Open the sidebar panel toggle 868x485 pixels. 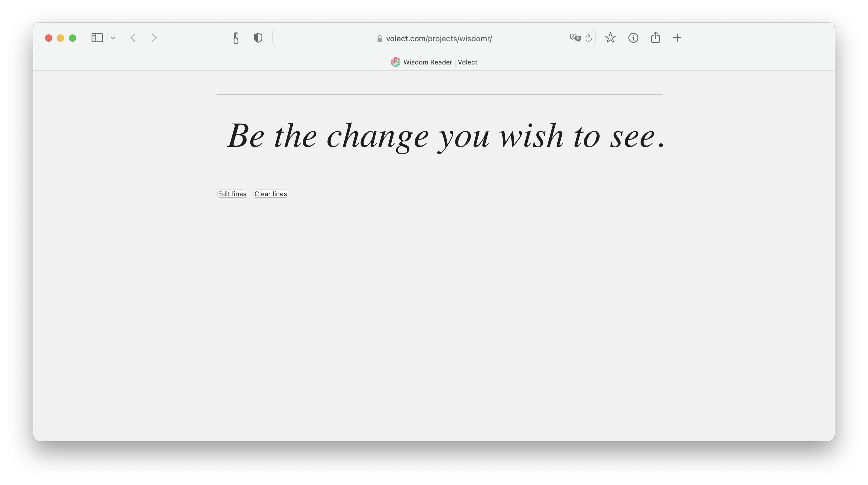pyautogui.click(x=97, y=37)
